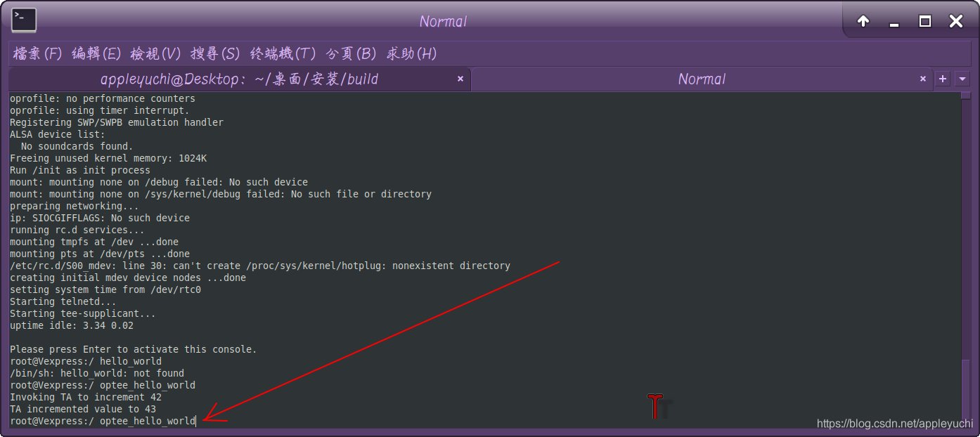Switch to the Normal terminal tab
This screenshot has height=437, width=980.
[702, 79]
